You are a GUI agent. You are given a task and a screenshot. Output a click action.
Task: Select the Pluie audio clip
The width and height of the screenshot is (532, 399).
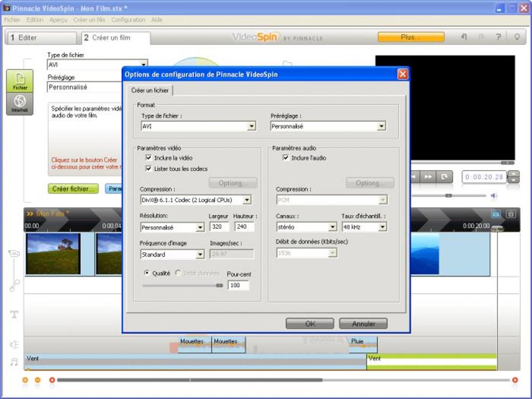[x=362, y=344]
